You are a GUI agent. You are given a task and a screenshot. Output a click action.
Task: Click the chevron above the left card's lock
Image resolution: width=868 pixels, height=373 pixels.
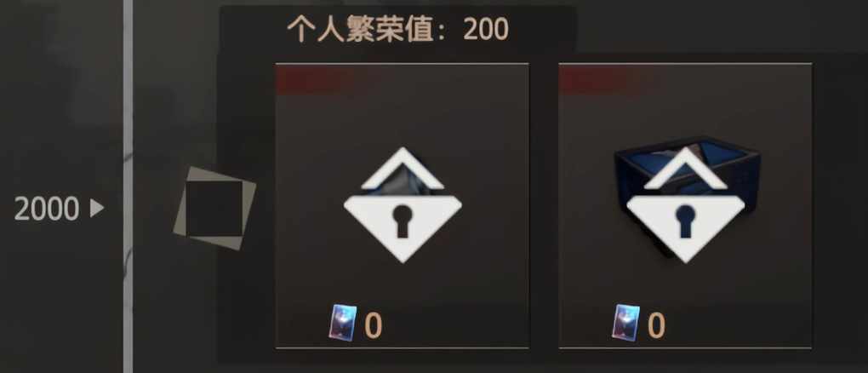[403, 168]
